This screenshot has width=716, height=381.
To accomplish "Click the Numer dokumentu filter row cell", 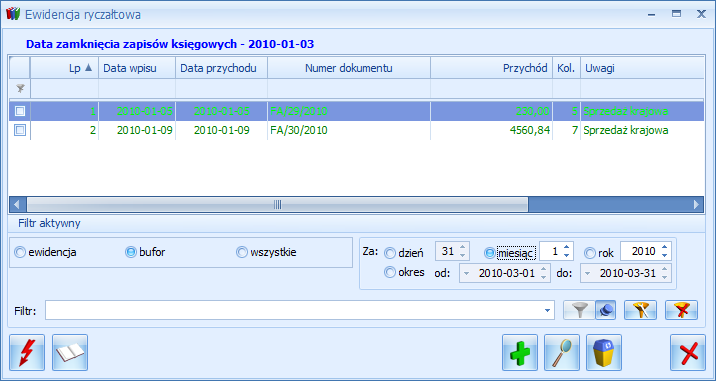I will [349, 89].
